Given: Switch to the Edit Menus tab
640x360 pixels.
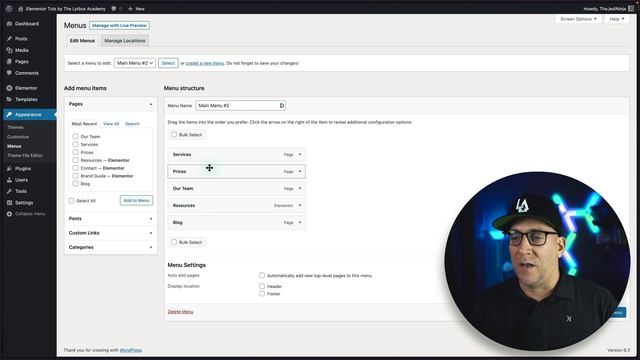Looking at the screenshot, I should point(82,41).
